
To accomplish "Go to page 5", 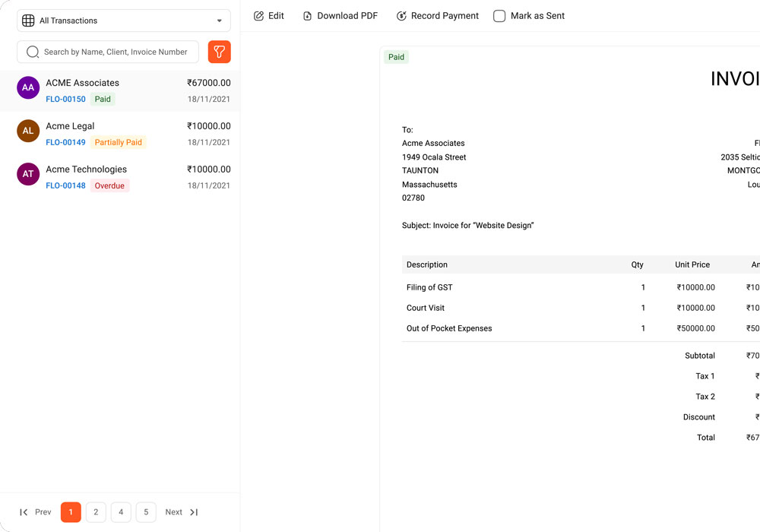I will (x=146, y=512).
